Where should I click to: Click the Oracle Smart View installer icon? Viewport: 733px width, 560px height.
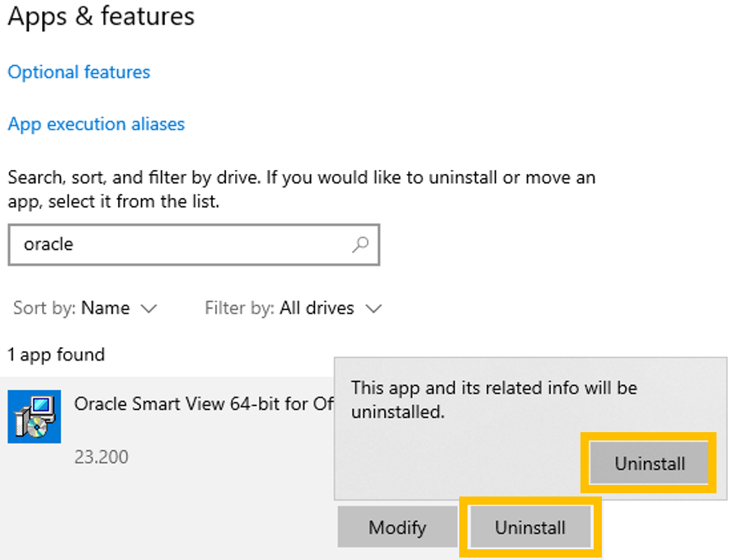pyautogui.click(x=34, y=416)
